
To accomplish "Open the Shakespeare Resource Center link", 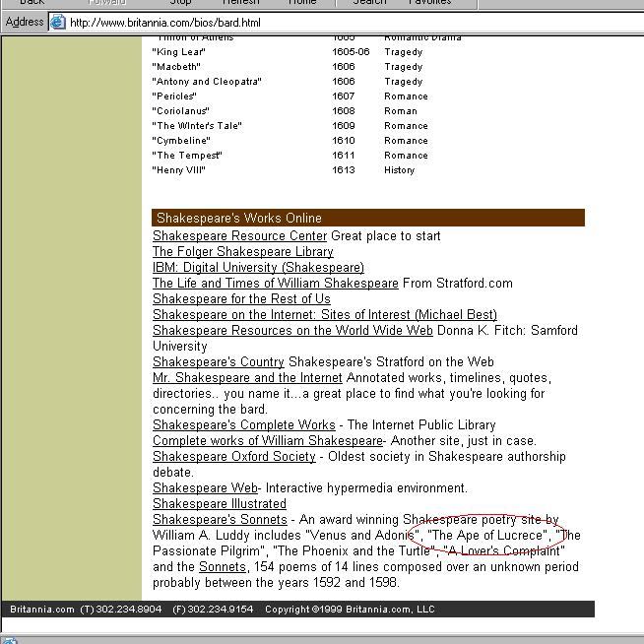I will tap(240, 235).
